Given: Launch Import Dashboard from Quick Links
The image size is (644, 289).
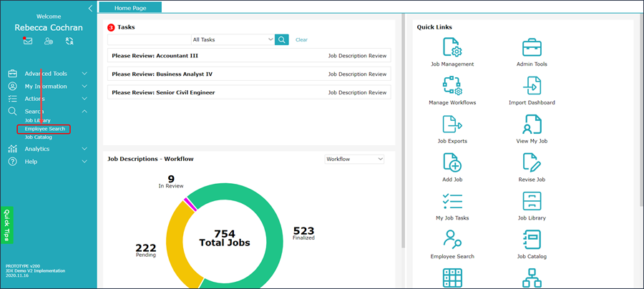Looking at the screenshot, I should coord(531,87).
